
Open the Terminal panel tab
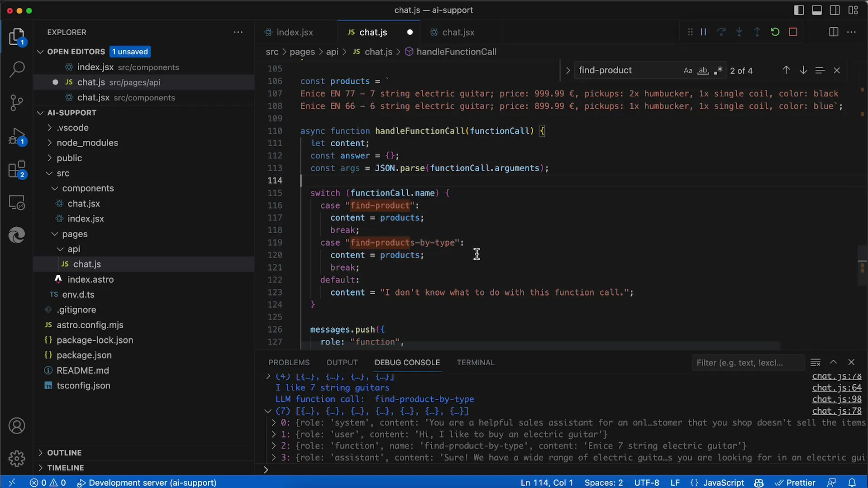[x=475, y=363]
